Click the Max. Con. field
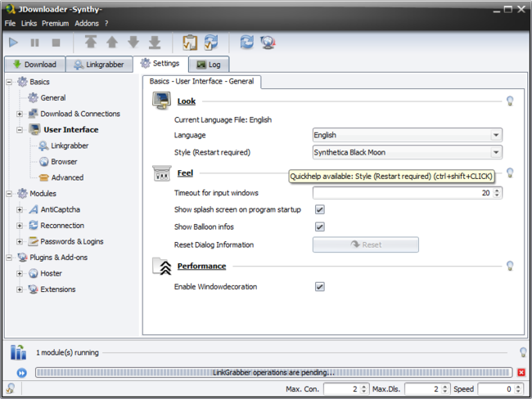This screenshot has width=532, height=399. click(x=341, y=389)
